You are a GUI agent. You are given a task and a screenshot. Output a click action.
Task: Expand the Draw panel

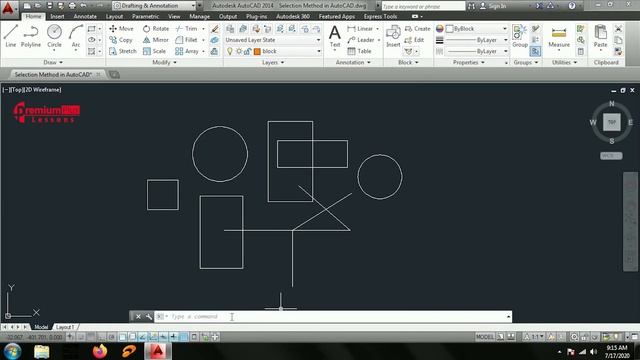click(x=53, y=62)
